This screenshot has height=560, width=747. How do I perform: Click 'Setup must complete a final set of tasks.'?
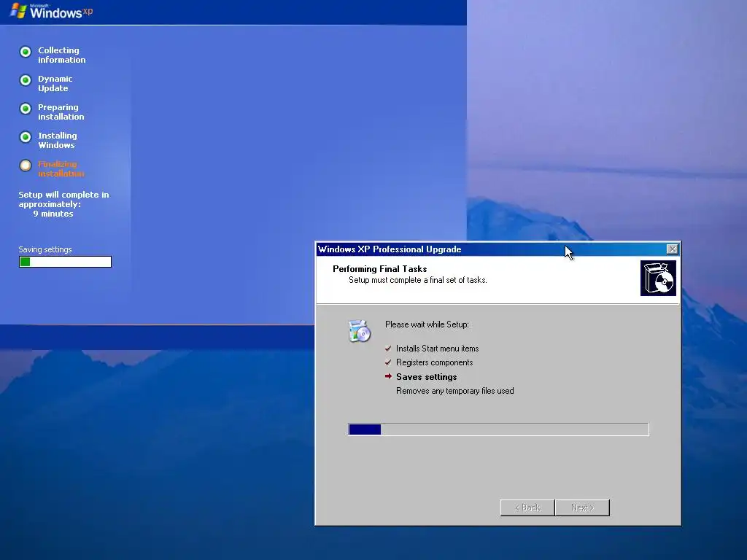(418, 280)
